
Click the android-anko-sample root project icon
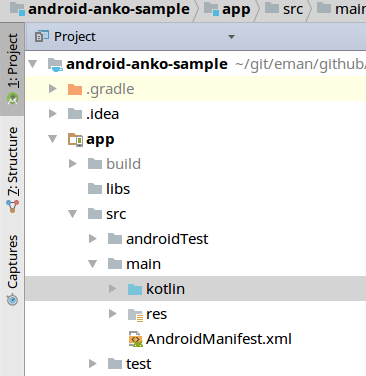55,64
